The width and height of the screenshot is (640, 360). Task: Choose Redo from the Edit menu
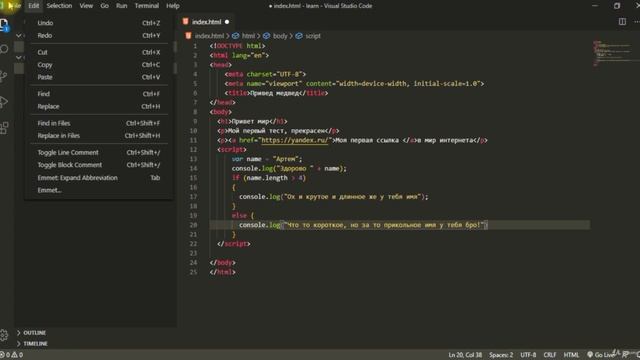[x=99, y=36]
